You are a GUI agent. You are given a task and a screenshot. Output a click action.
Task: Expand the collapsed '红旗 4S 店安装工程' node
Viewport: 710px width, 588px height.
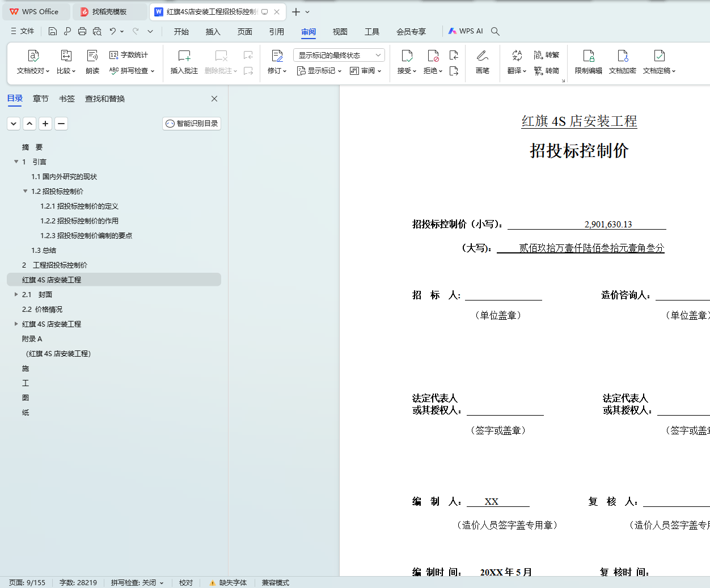pyautogui.click(x=16, y=324)
